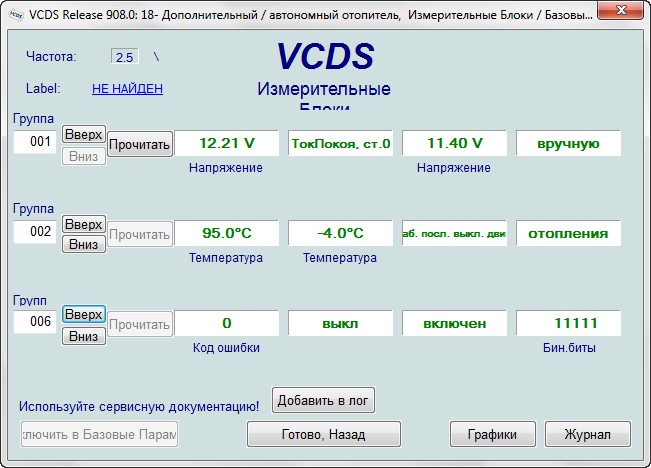Select the binary bits value 11111
The image size is (651, 468).
coord(568,323)
